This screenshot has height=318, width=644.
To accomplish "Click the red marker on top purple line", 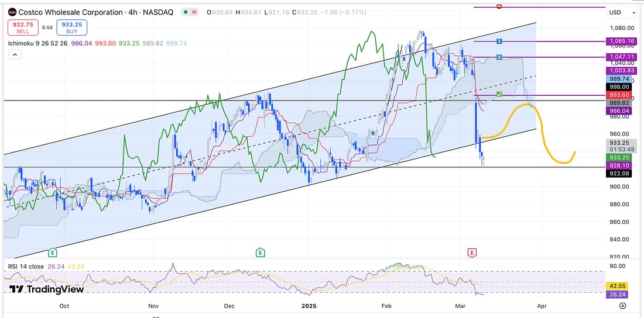I will pyautogui.click(x=499, y=7).
